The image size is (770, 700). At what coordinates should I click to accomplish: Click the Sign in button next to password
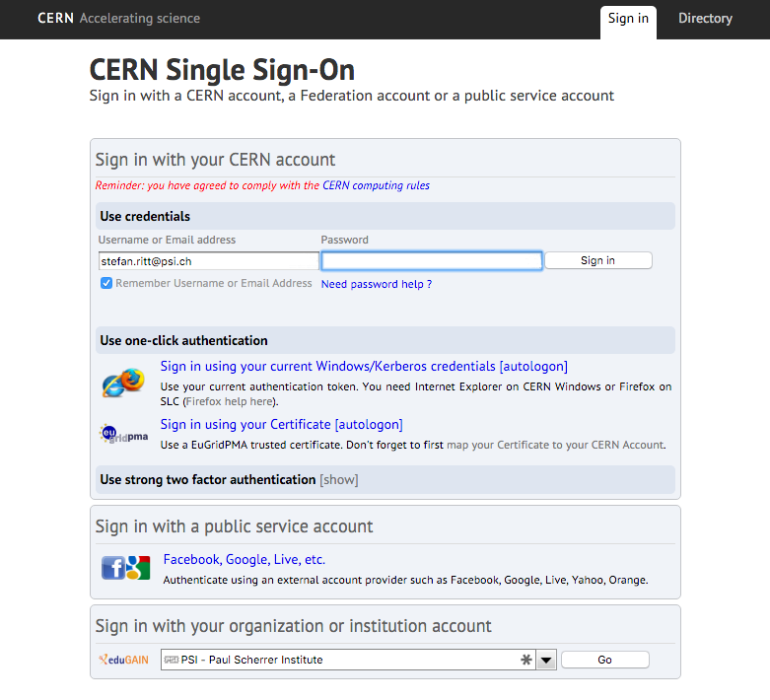coord(598,260)
